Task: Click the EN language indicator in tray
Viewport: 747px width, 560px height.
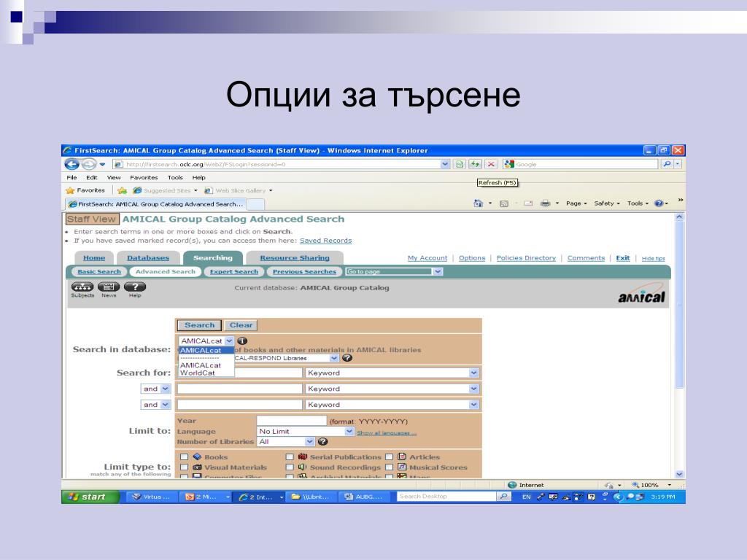Action: click(x=526, y=497)
